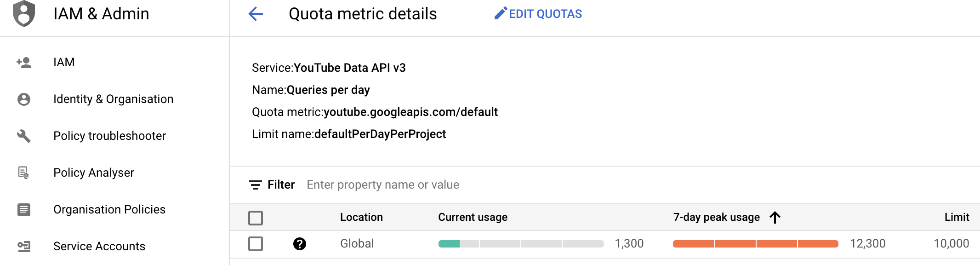This screenshot has width=980, height=265.
Task: Click the Policy troubleshooter wrench icon
Action: point(24,136)
